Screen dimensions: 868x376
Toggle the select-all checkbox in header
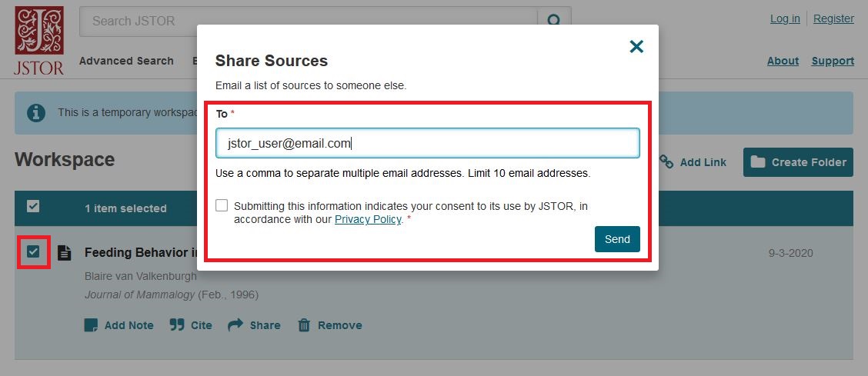click(33, 207)
